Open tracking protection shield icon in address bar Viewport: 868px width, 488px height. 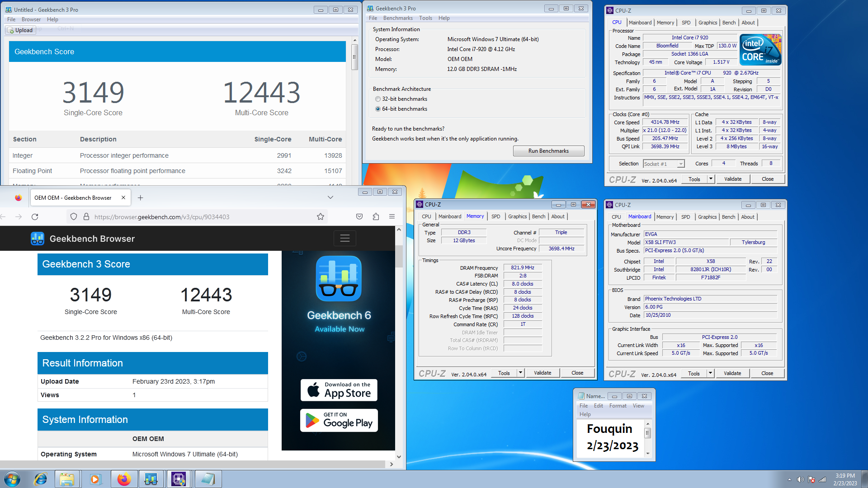74,217
